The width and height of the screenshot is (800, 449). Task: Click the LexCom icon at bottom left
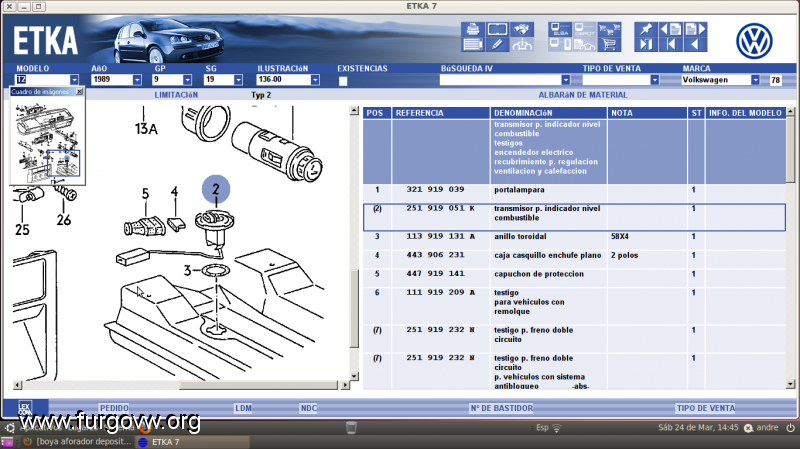(25, 408)
